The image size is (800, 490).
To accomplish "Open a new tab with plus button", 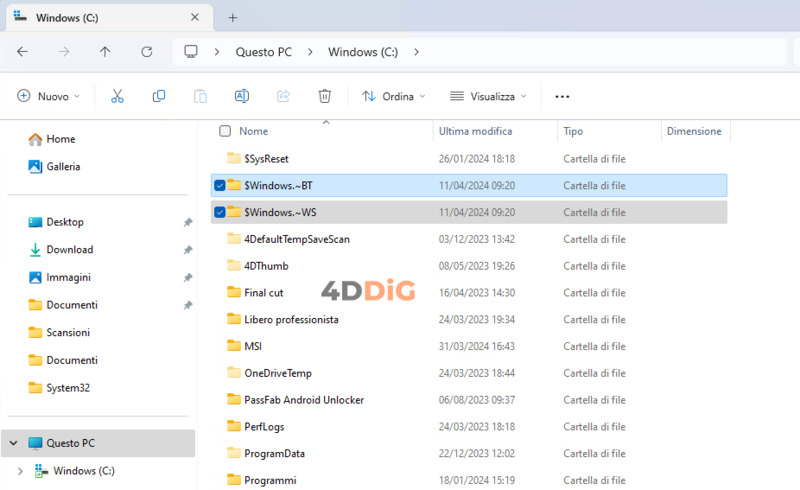I will pyautogui.click(x=233, y=17).
